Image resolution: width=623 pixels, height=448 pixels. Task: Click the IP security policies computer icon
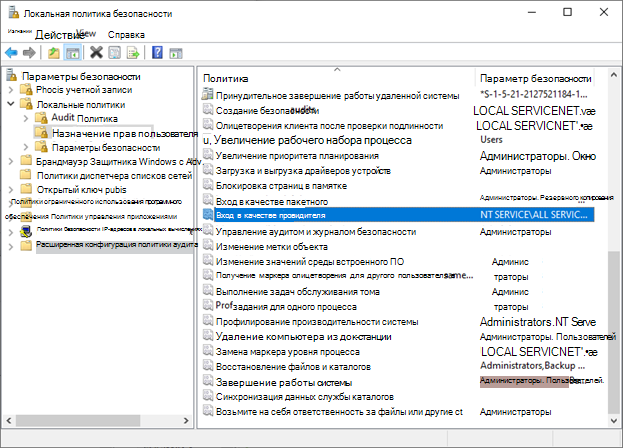(x=26, y=231)
